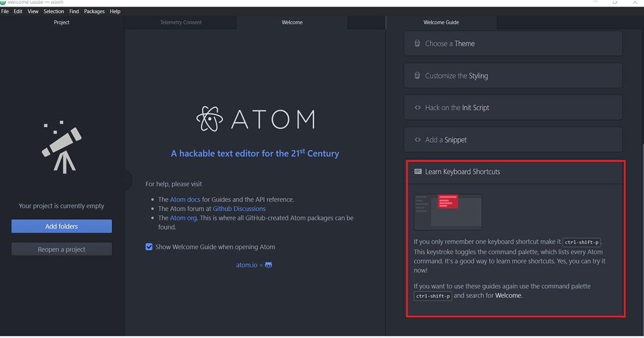Image resolution: width=644 pixels, height=338 pixels.
Task: Click the paint bucket icon next to Choose a Theme
Action: click(417, 43)
